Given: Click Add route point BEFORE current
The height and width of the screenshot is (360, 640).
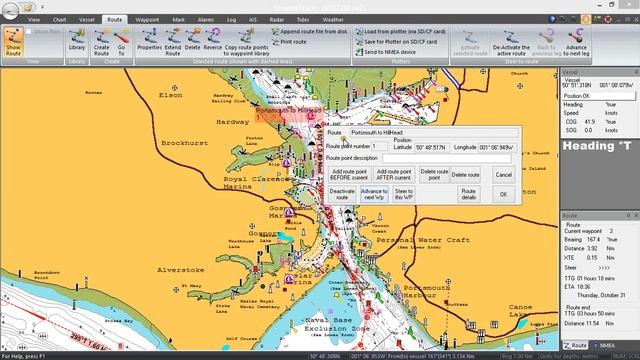Looking at the screenshot, I should coord(349,175).
